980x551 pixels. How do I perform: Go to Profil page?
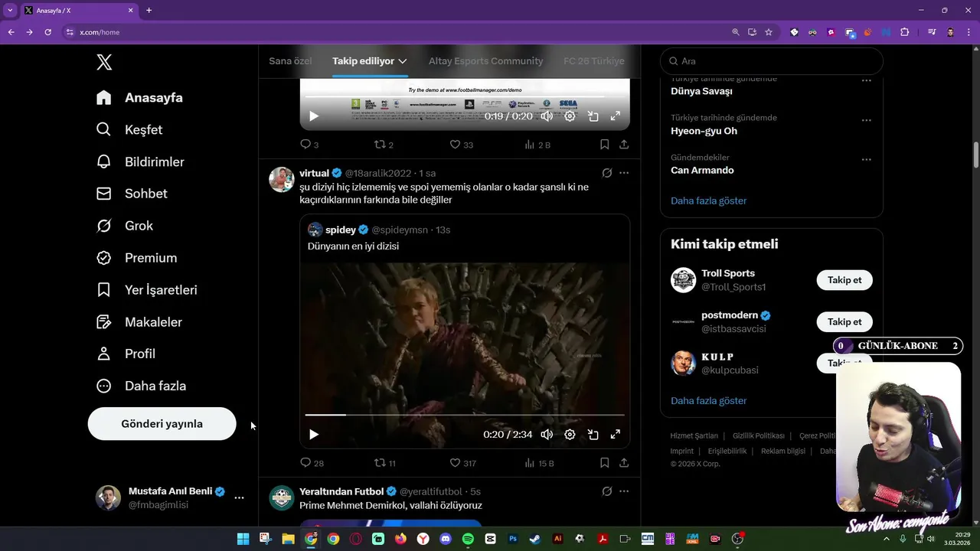[126, 354]
